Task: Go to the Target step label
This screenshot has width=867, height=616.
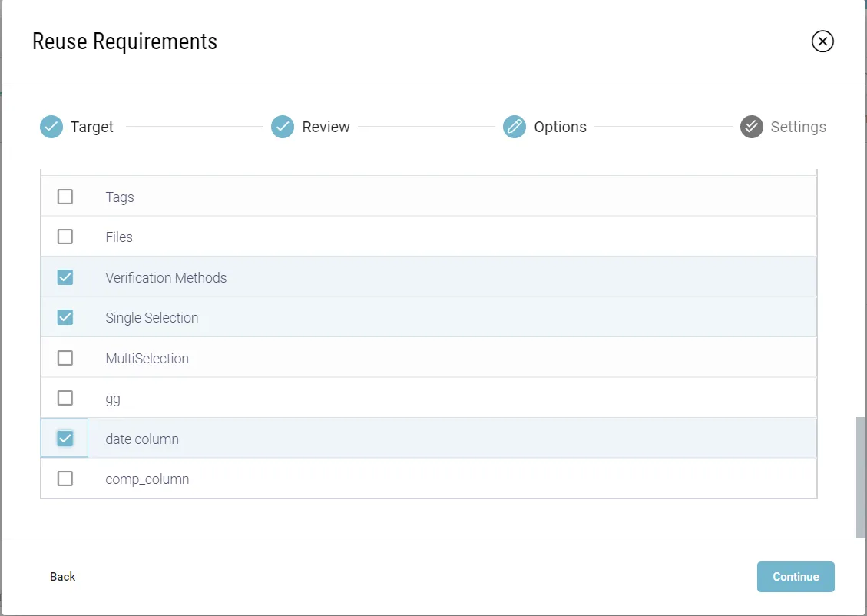Action: pos(92,127)
